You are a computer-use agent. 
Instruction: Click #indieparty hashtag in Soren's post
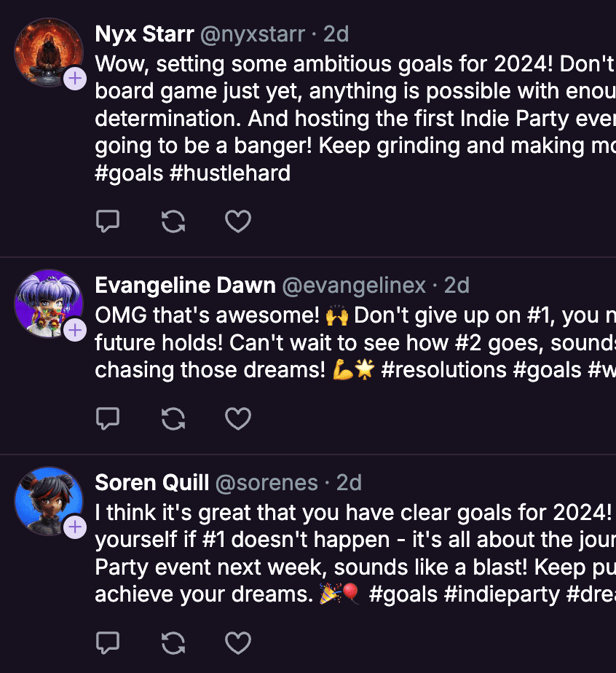(502, 594)
